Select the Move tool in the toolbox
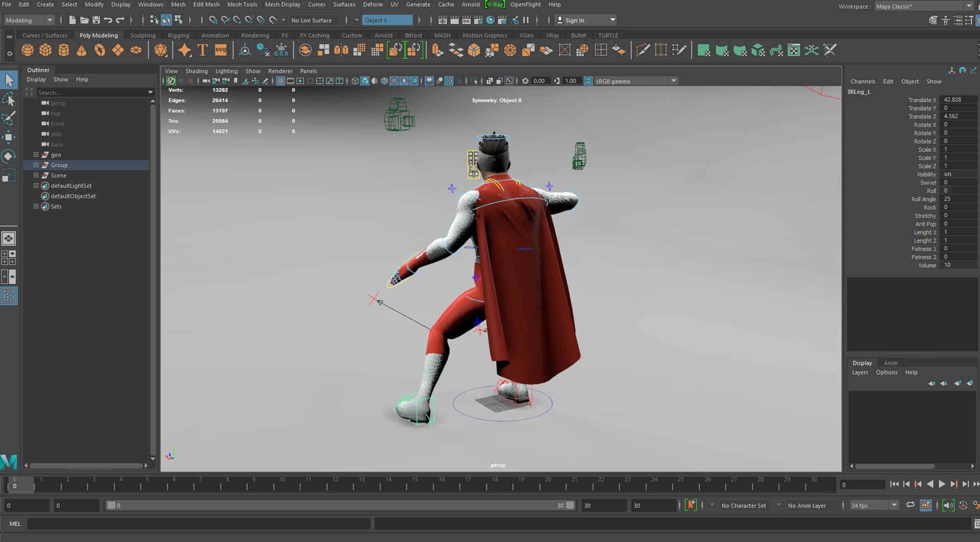980x542 pixels. (9, 137)
